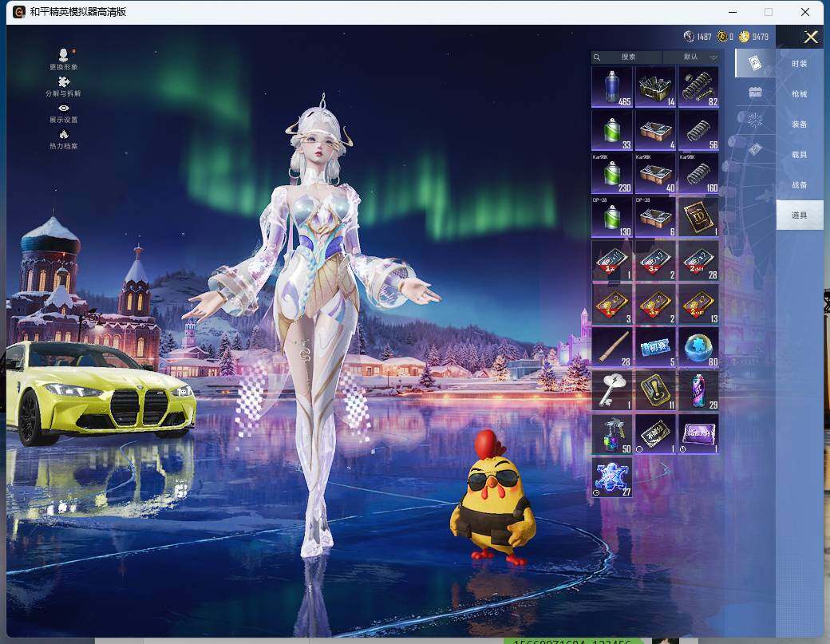The height and width of the screenshot is (644, 830).
Task: Select the blue star badge with 27
Action: coord(612,477)
